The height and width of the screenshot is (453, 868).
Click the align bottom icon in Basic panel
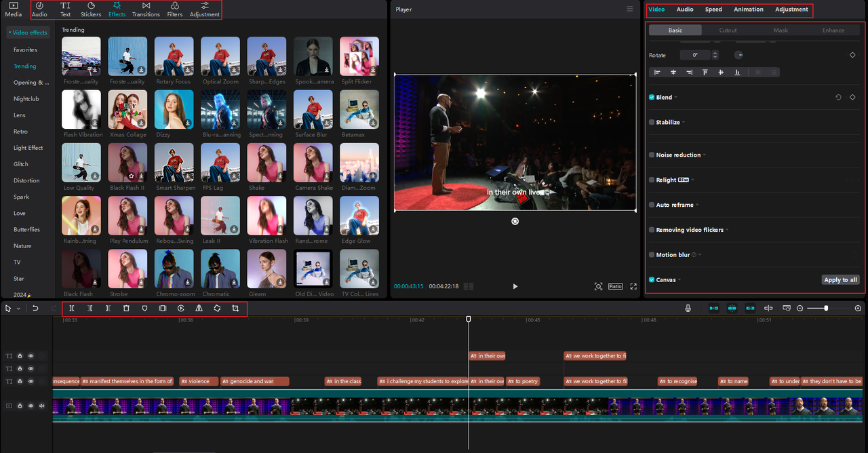click(737, 72)
